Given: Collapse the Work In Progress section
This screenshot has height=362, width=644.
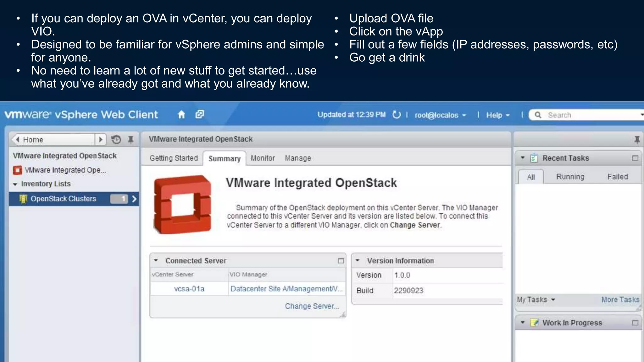Looking at the screenshot, I should point(523,322).
